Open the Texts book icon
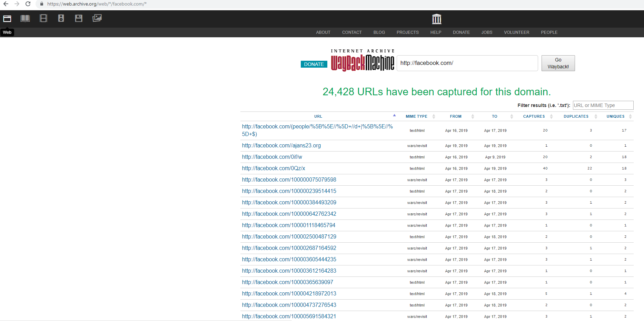The width and height of the screenshot is (644, 321). (25, 18)
